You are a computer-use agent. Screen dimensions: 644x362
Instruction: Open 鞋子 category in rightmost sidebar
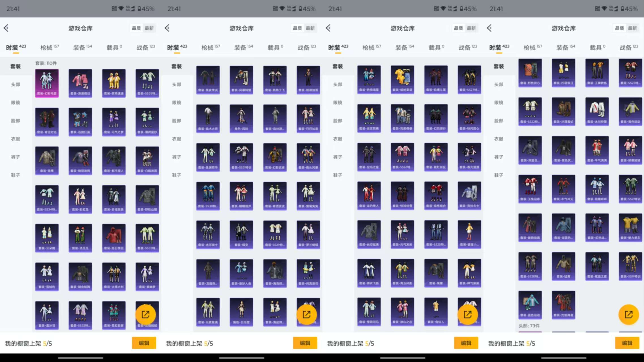tap(498, 175)
